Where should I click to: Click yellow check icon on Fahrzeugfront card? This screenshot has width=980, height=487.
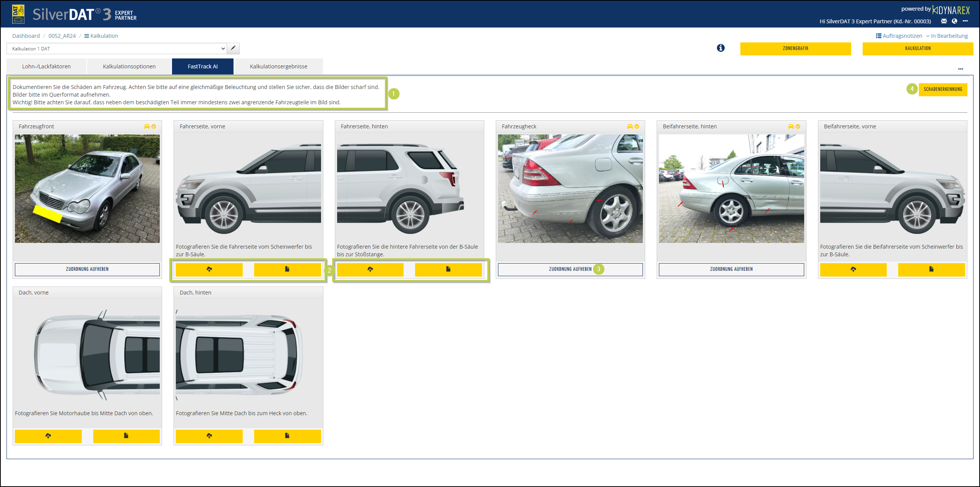[154, 126]
